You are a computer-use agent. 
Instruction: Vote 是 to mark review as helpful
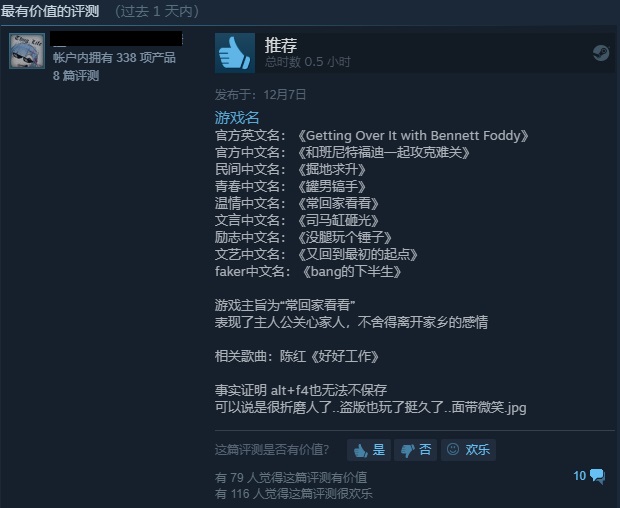point(369,450)
